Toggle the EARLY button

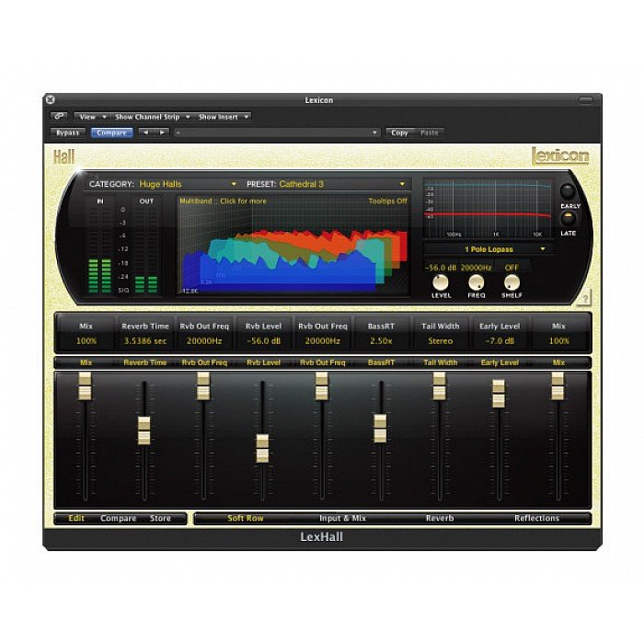568,193
